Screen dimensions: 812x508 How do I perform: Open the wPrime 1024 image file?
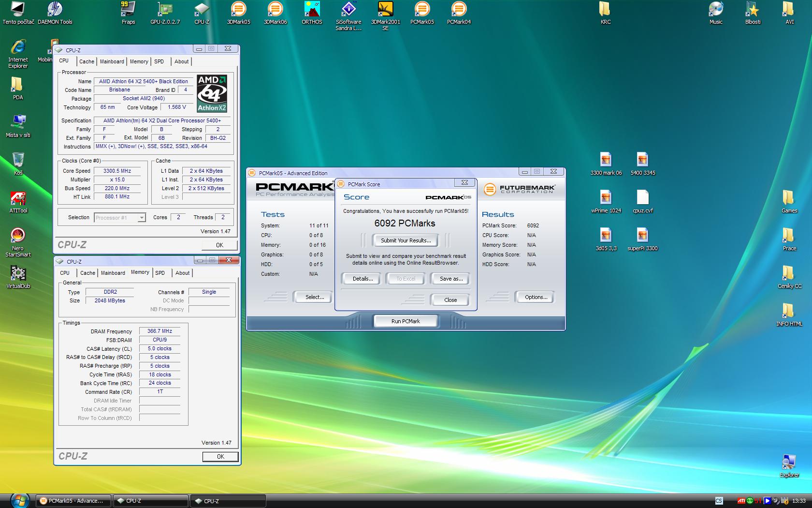click(606, 202)
